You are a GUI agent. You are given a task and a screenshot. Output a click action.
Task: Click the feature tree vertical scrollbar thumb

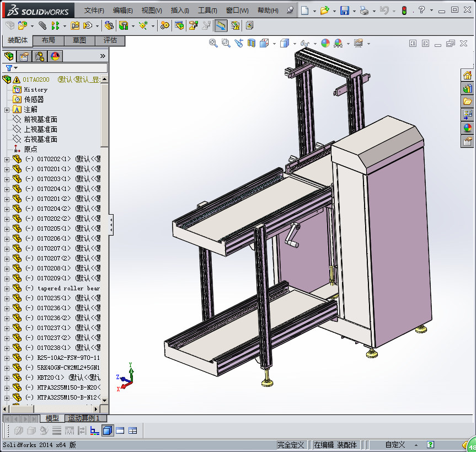[104, 115]
